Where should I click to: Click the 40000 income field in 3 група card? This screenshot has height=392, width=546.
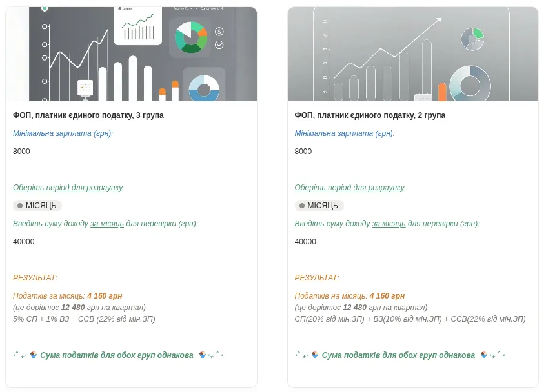pyautogui.click(x=24, y=242)
